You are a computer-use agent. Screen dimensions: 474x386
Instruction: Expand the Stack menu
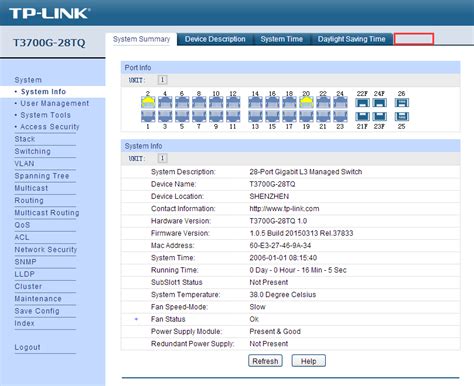tap(25, 139)
